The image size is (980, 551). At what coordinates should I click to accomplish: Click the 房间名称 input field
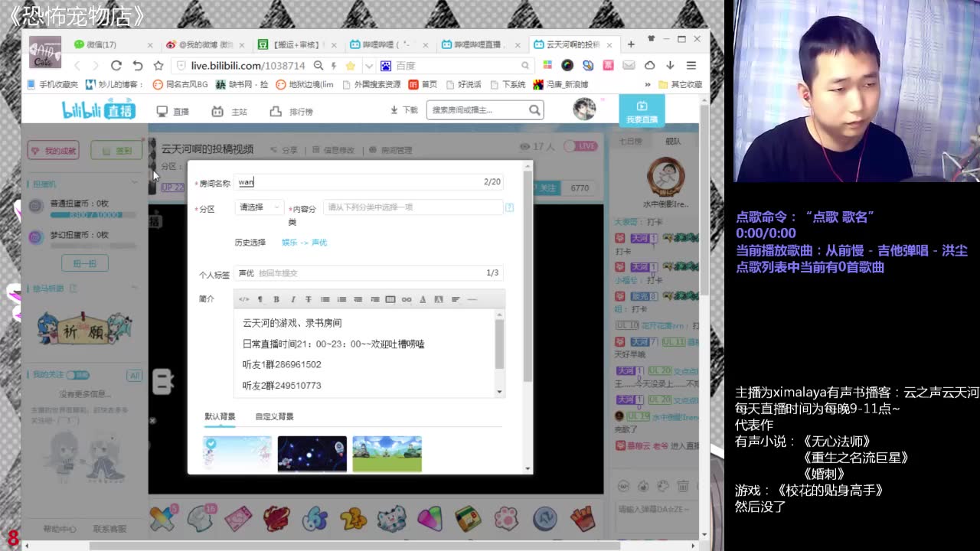coord(358,182)
